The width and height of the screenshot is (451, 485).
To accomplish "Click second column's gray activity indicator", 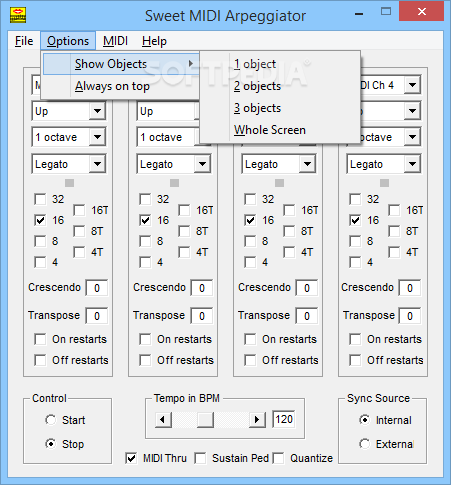I will coord(174,183).
